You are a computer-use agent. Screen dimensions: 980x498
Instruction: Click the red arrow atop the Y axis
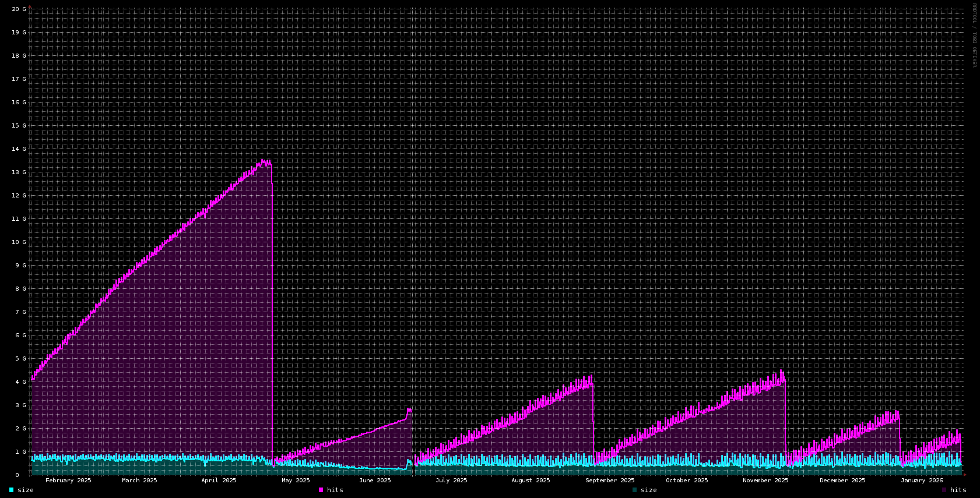[30, 6]
